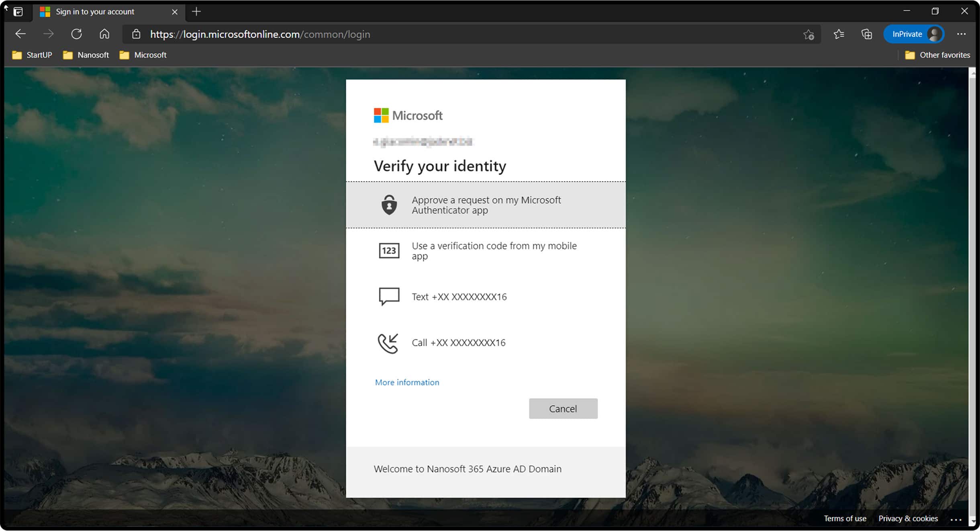The height and width of the screenshot is (531, 980).
Task: Open the browser home page
Action: (104, 34)
